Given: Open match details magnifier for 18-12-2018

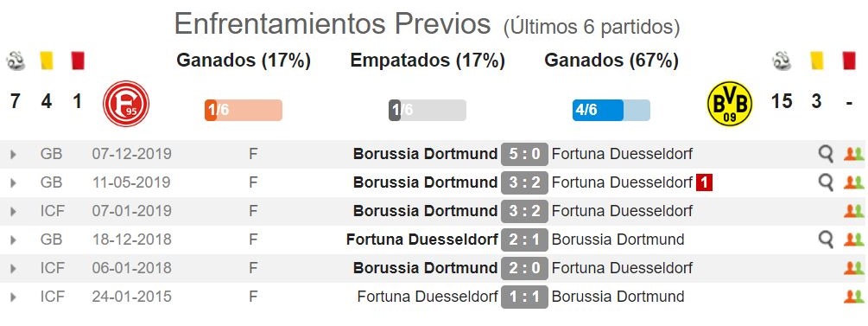Looking at the screenshot, I should pos(826,240).
